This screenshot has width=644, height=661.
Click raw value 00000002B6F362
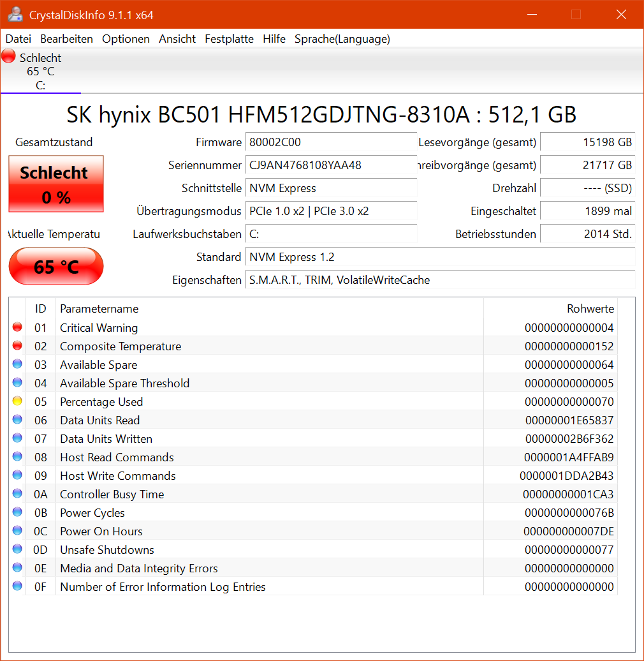tap(569, 439)
